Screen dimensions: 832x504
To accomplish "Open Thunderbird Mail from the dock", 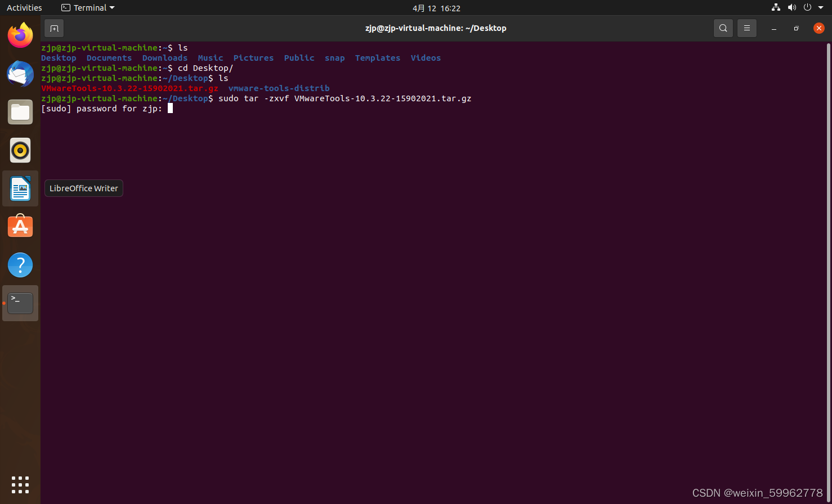I will (20, 74).
